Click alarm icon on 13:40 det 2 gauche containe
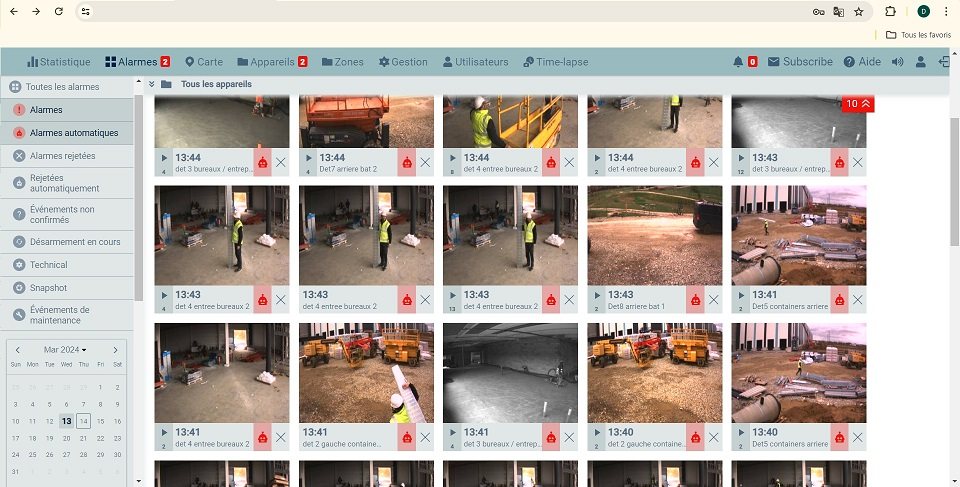 pyautogui.click(x=695, y=437)
